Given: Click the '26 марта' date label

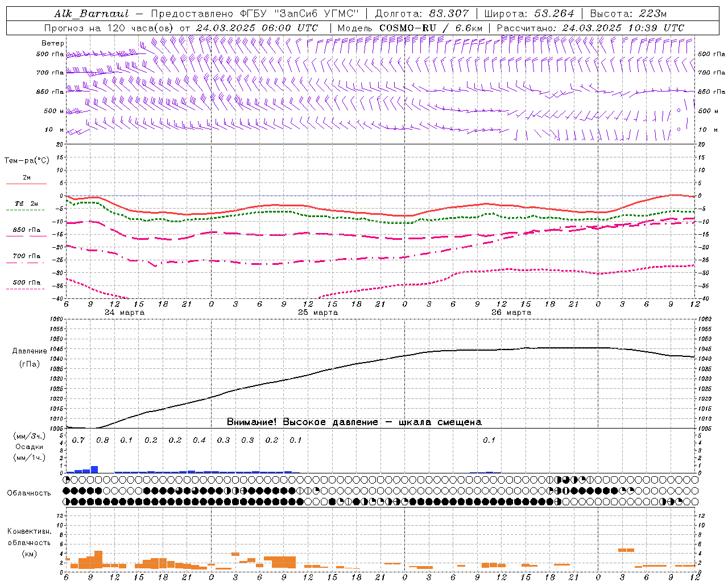Looking at the screenshot, I should coord(511,313).
